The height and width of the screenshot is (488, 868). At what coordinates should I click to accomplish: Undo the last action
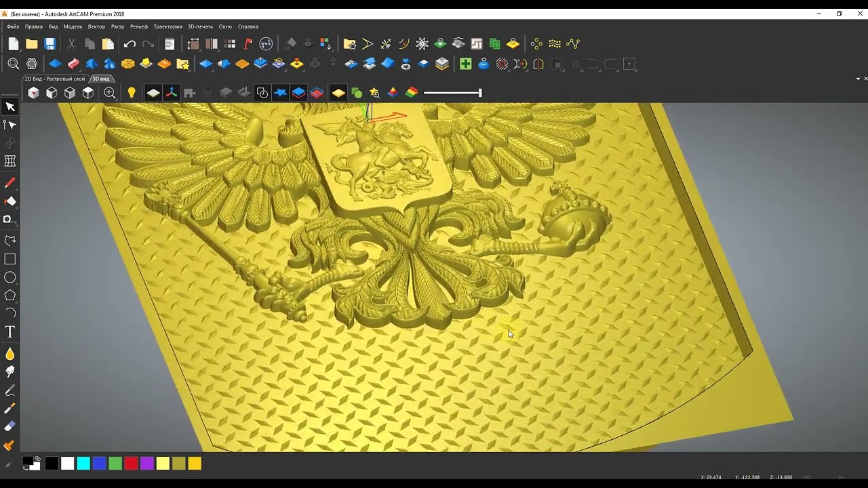[130, 44]
